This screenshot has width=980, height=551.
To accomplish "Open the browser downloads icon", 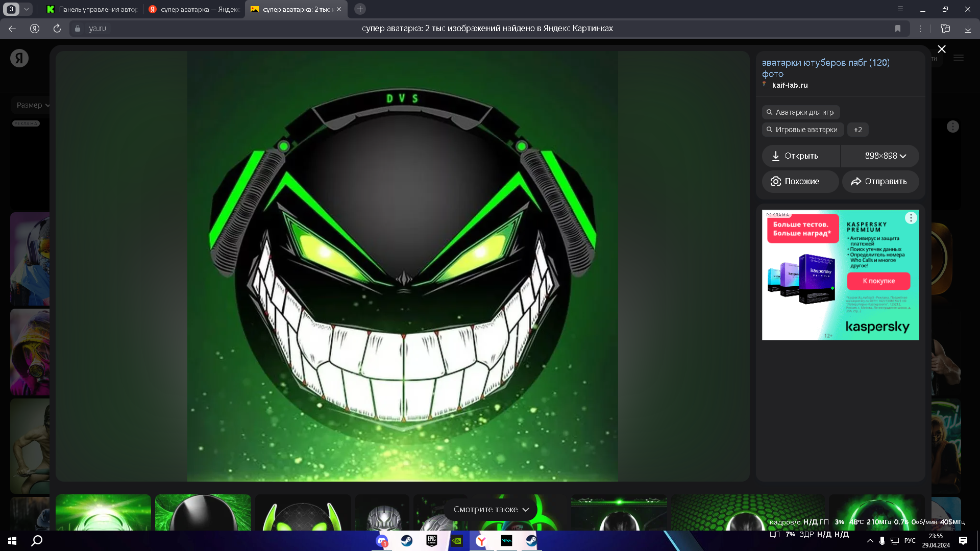I will pyautogui.click(x=968, y=29).
